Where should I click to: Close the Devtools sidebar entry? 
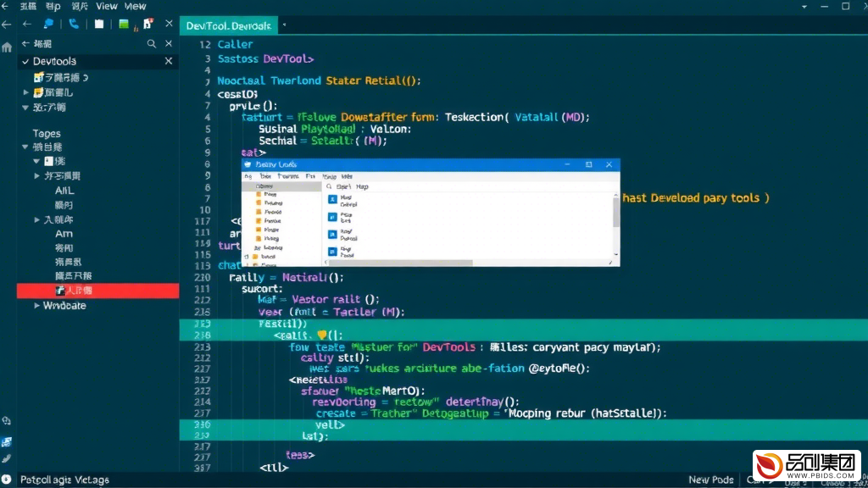[x=169, y=61]
